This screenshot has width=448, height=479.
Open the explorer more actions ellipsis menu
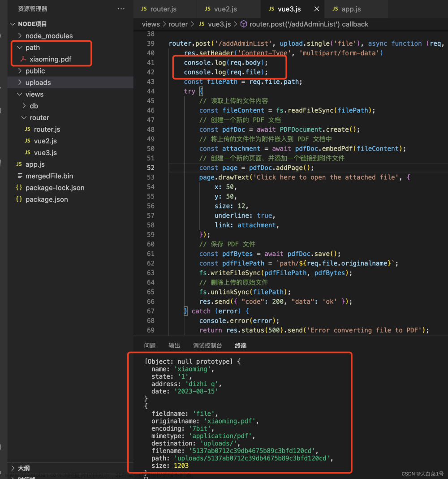click(x=121, y=9)
